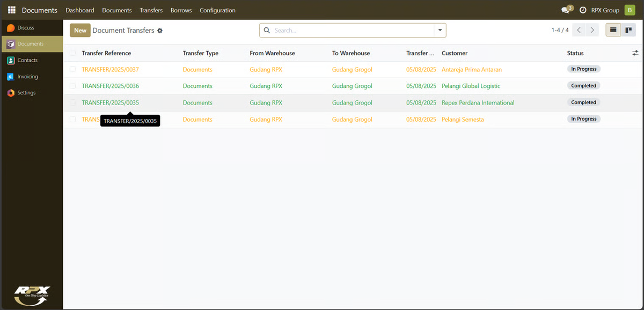
Task: Click the New button
Action: [80, 31]
